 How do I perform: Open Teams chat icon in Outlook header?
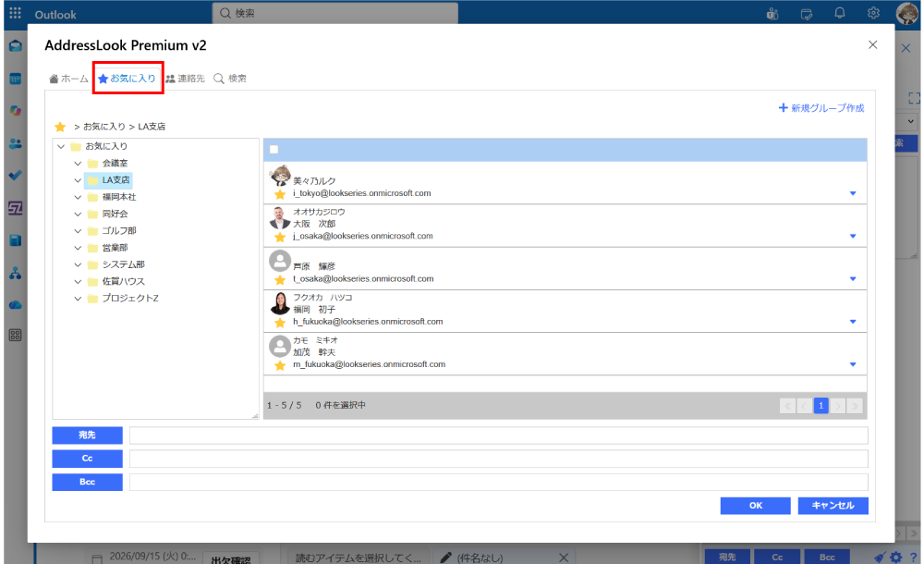point(772,14)
